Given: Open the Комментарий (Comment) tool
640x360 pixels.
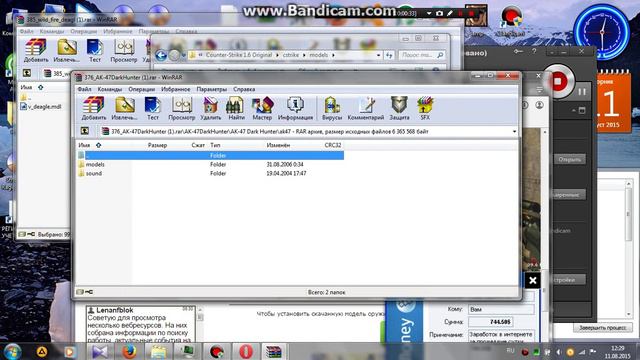Looking at the screenshot, I should coord(365,109).
